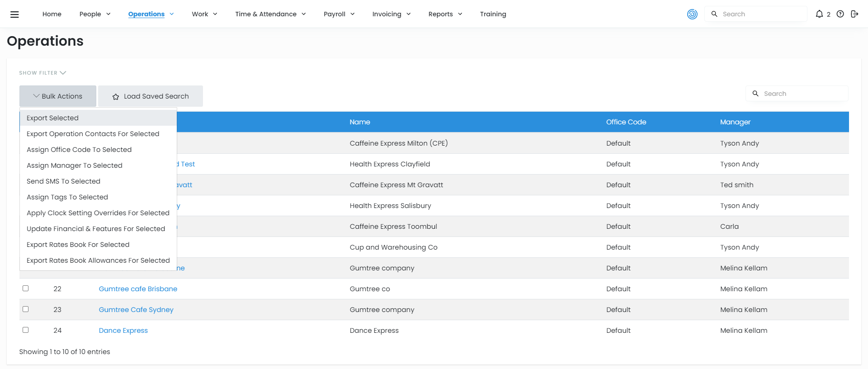Screen dimensions: 868x369
Task: Open the hamburger menu icon
Action: 14,14
